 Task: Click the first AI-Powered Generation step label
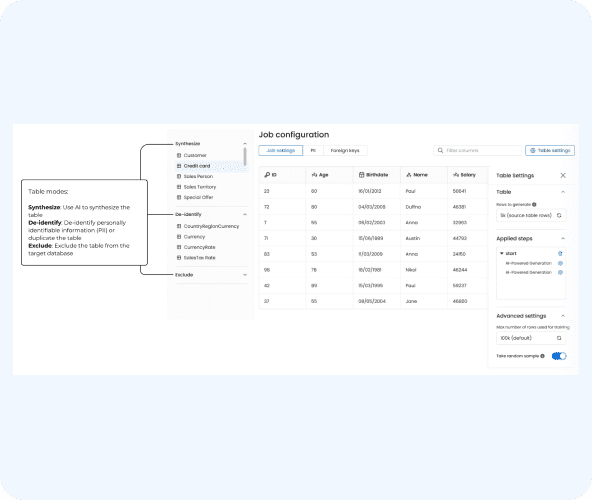[x=529, y=263]
